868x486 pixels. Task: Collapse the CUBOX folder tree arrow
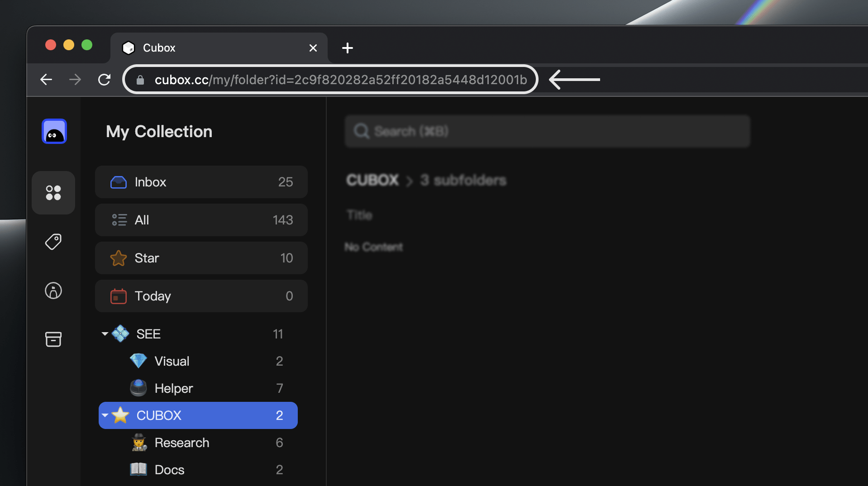coord(105,415)
